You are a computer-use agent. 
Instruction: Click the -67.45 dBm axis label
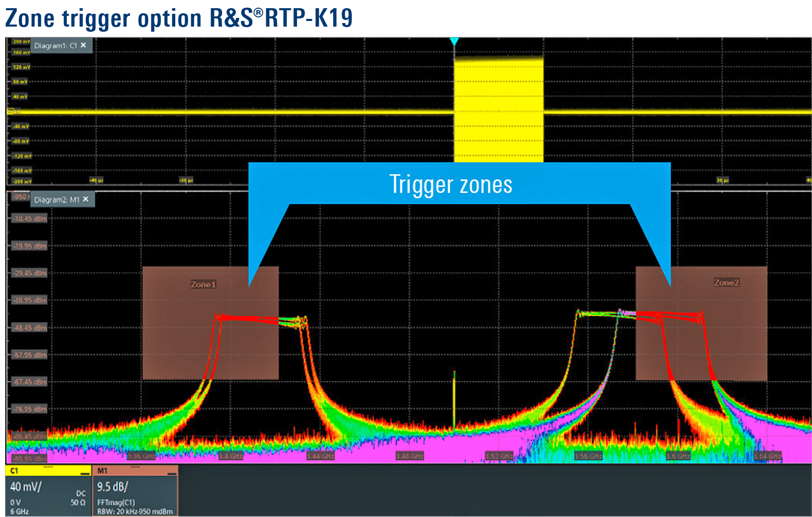[x=30, y=382]
